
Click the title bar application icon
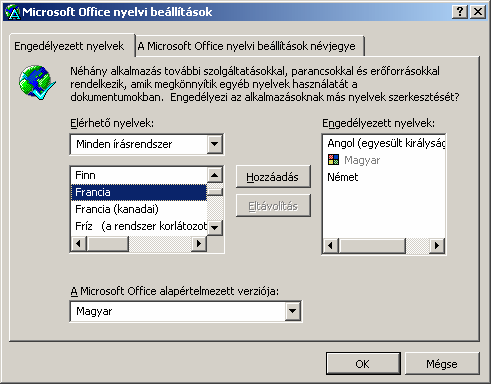[x=13, y=12]
